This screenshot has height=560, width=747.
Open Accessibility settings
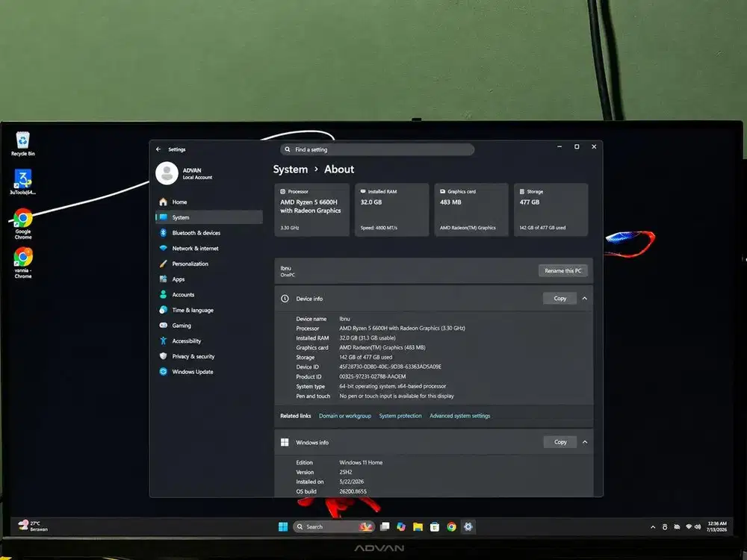point(208,341)
